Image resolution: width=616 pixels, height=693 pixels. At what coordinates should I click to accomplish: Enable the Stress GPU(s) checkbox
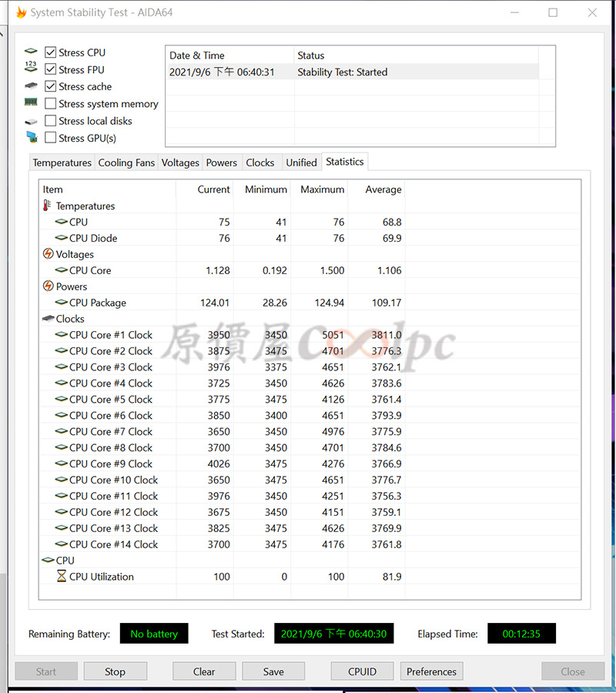[51, 138]
